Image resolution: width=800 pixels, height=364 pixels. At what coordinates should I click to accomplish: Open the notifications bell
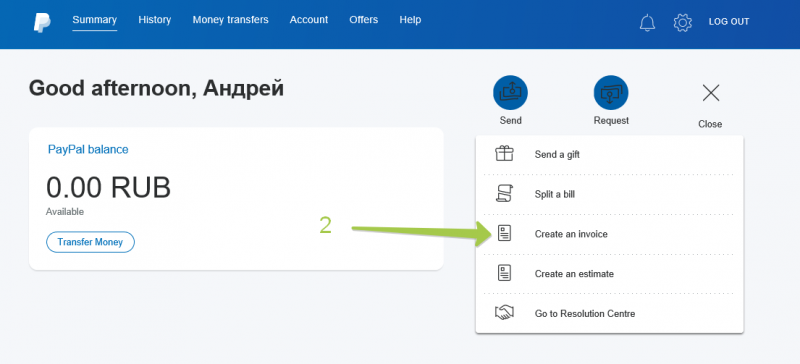[x=647, y=22]
